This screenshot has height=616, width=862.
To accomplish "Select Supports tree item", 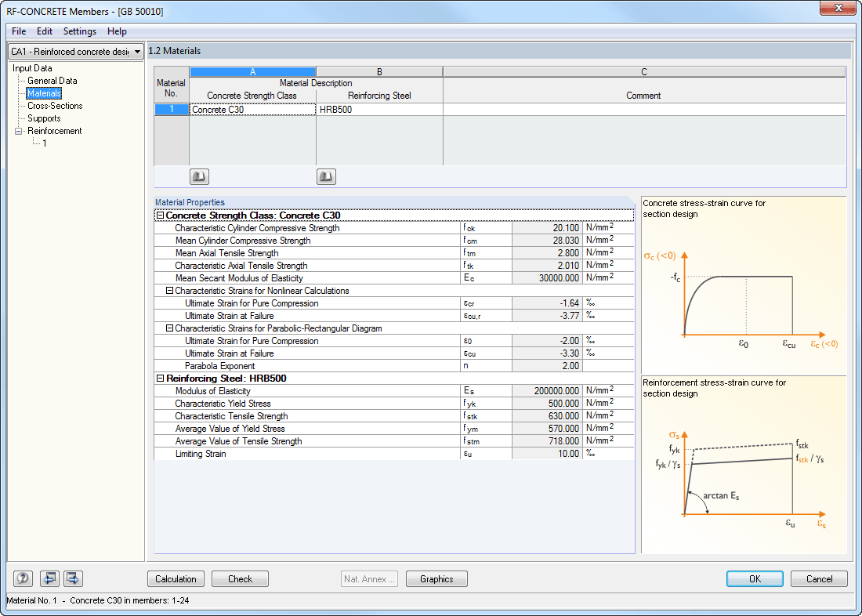I will (44, 118).
